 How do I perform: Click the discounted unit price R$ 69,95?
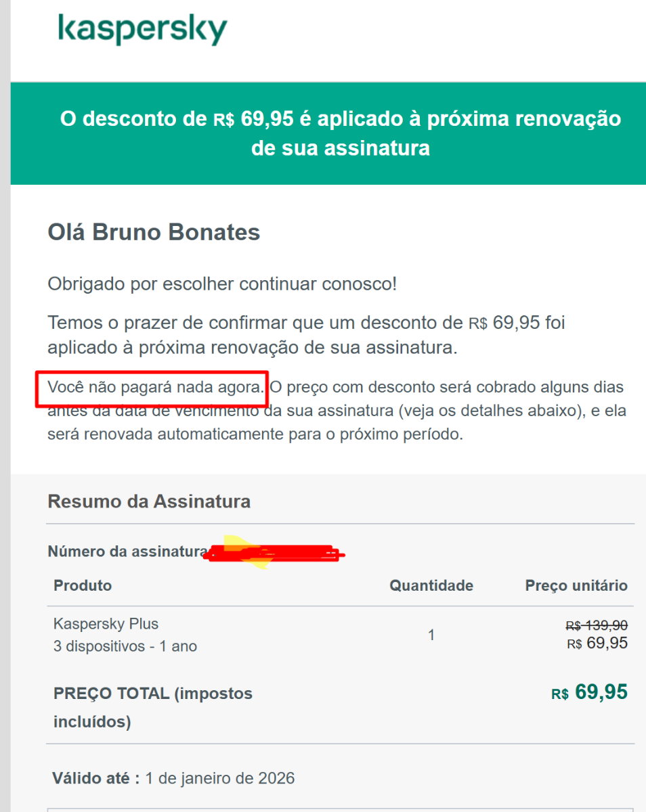coord(597,643)
